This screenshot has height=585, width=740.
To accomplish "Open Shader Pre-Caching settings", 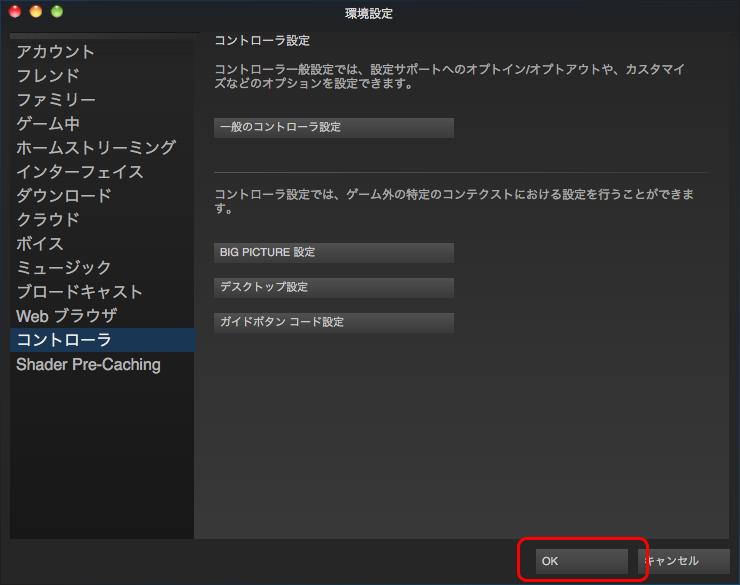I will [102, 365].
